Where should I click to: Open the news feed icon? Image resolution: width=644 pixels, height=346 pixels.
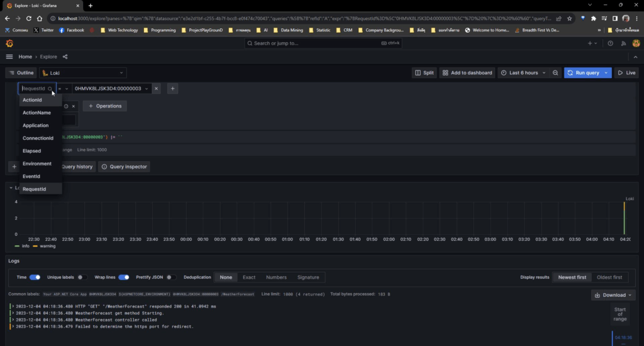[623, 43]
